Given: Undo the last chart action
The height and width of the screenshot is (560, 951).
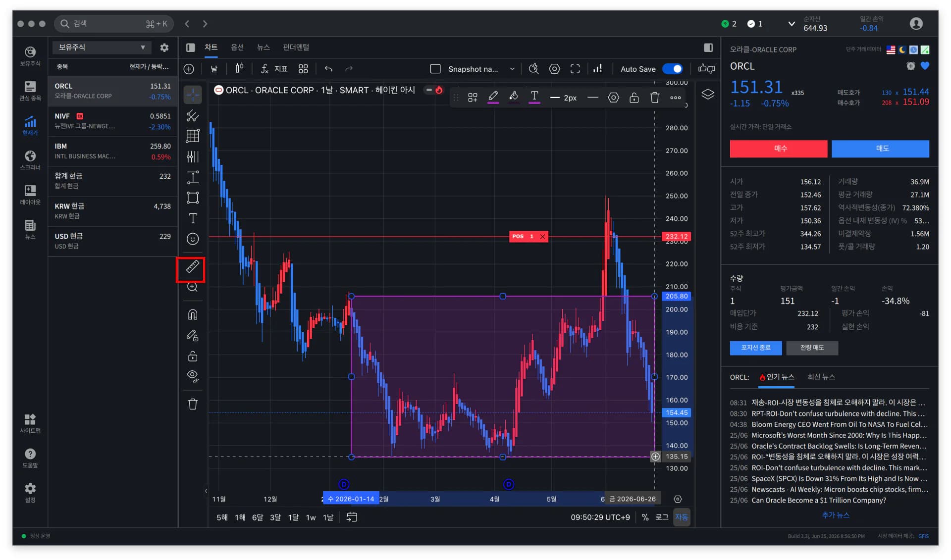Looking at the screenshot, I should tap(328, 69).
